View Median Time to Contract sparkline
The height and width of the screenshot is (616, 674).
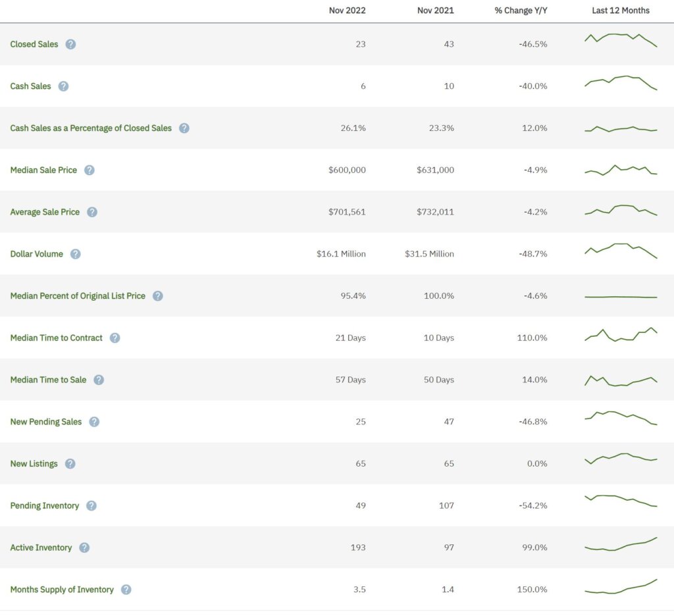click(621, 334)
